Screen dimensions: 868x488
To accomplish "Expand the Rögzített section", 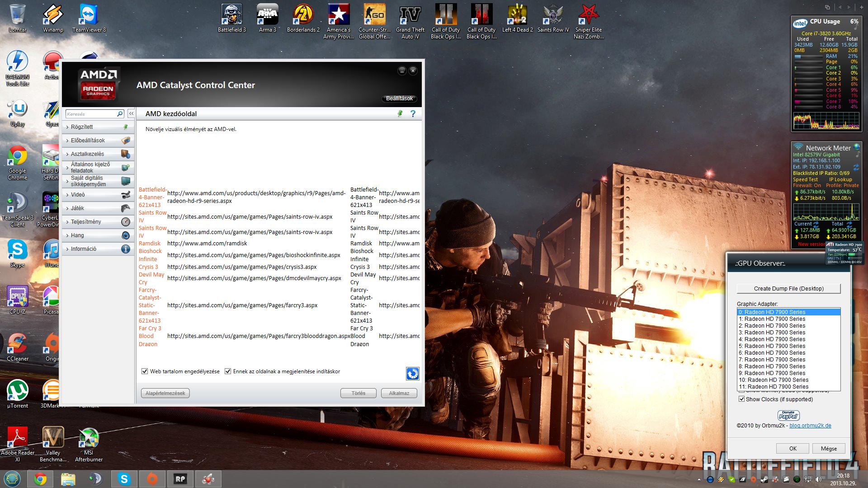I will pos(98,127).
